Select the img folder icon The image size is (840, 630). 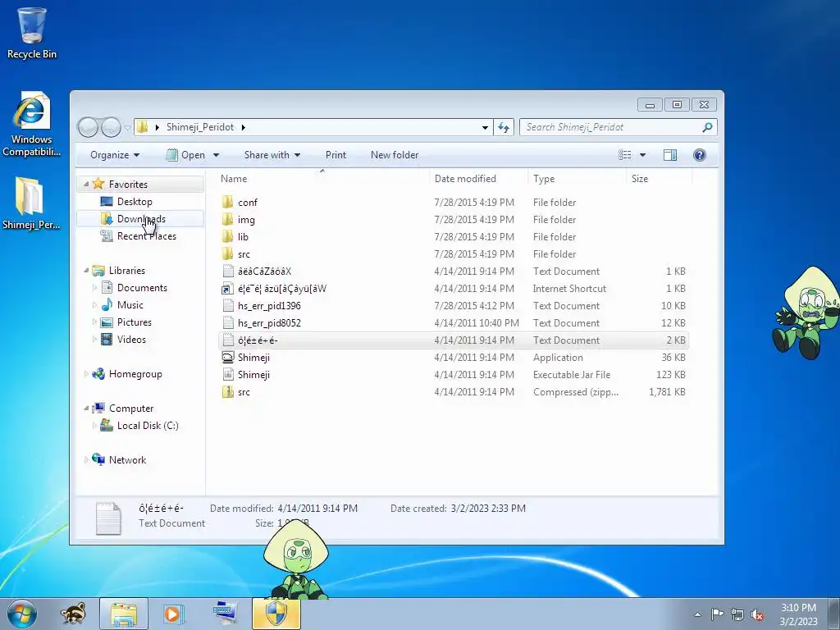click(x=228, y=219)
